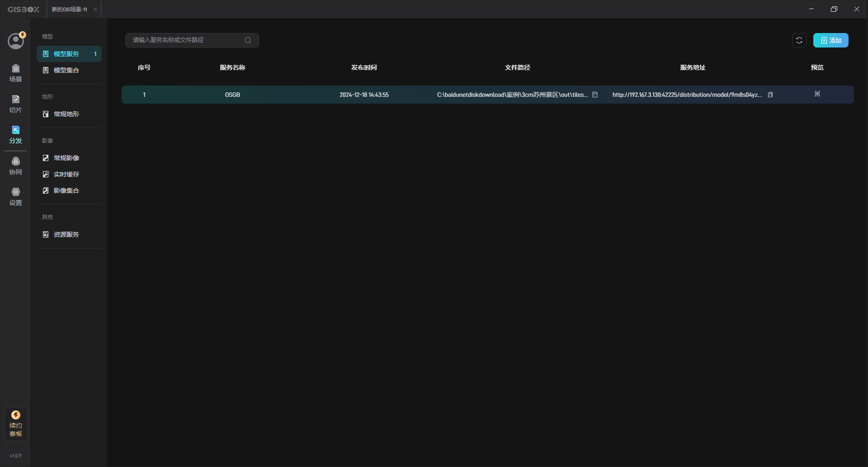Open the user profile avatar
The height and width of the screenshot is (467, 868).
click(x=16, y=41)
